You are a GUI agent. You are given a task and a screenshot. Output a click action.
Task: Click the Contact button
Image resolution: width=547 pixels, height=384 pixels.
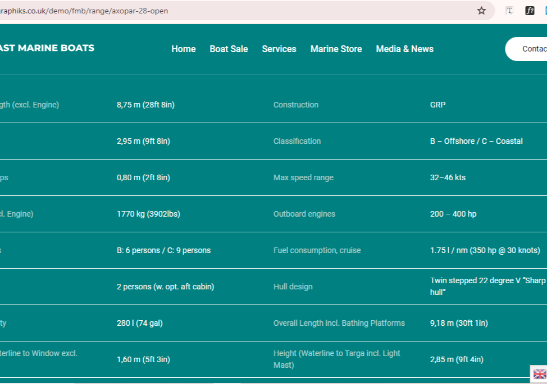click(526, 49)
